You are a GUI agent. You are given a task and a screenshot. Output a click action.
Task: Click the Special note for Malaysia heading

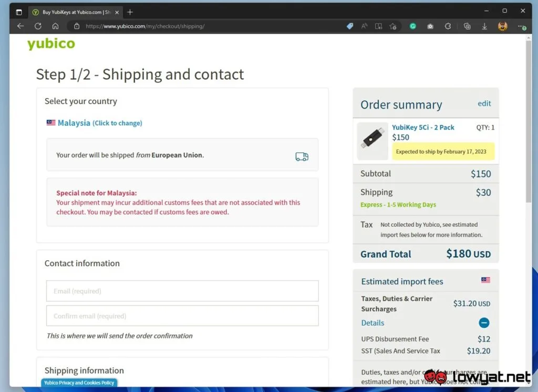[x=97, y=193]
